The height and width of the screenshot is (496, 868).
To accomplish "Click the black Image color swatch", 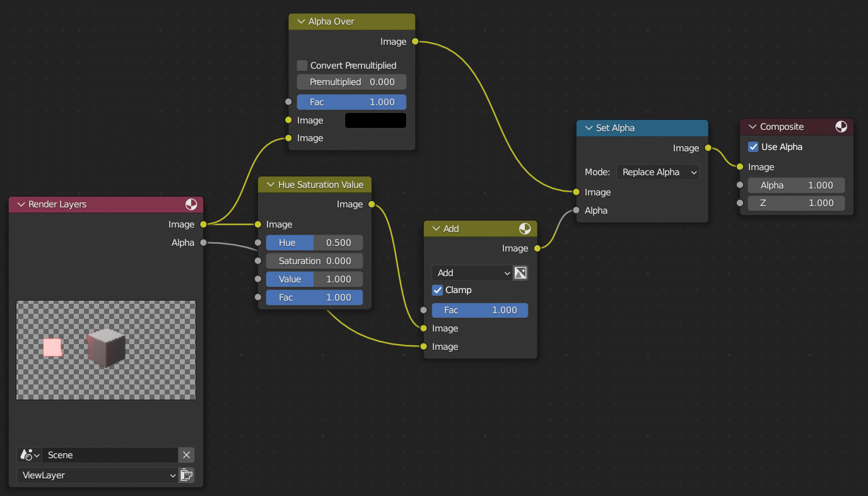I will (x=375, y=120).
